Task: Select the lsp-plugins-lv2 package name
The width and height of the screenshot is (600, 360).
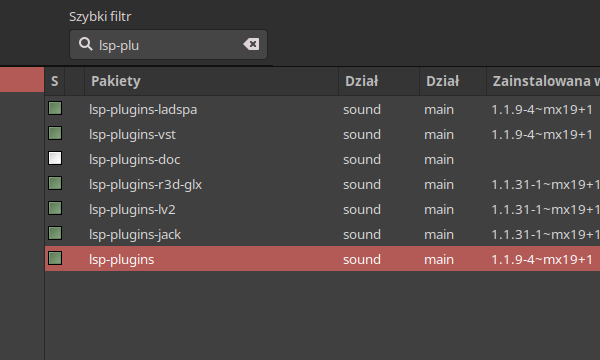Action: [132, 210]
